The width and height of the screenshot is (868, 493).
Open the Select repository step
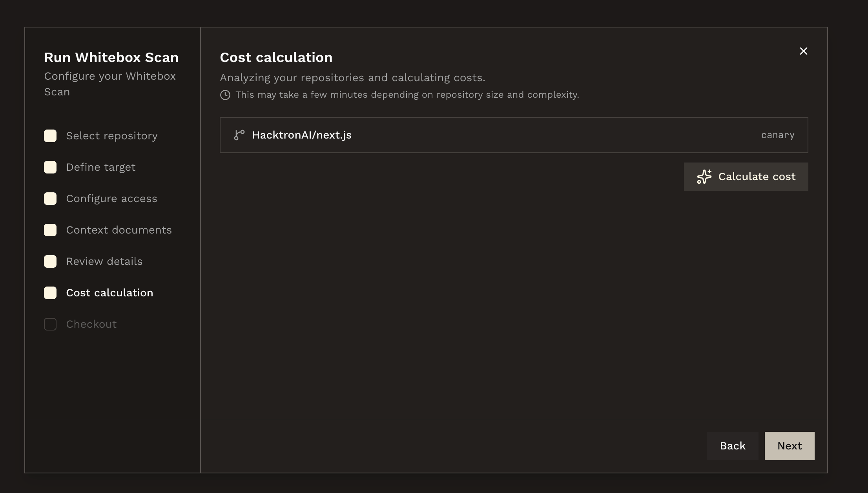coord(112,136)
